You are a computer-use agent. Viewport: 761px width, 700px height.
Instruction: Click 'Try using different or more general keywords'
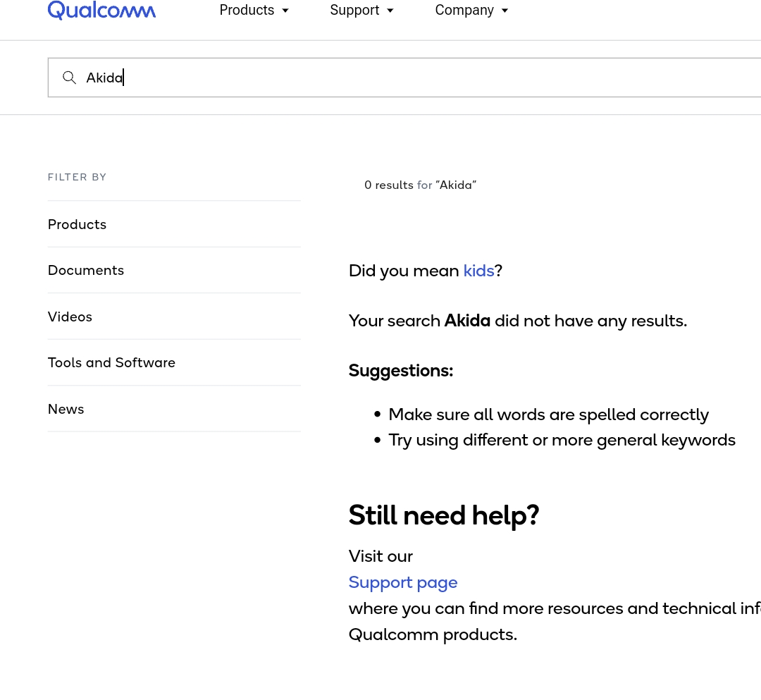(562, 440)
